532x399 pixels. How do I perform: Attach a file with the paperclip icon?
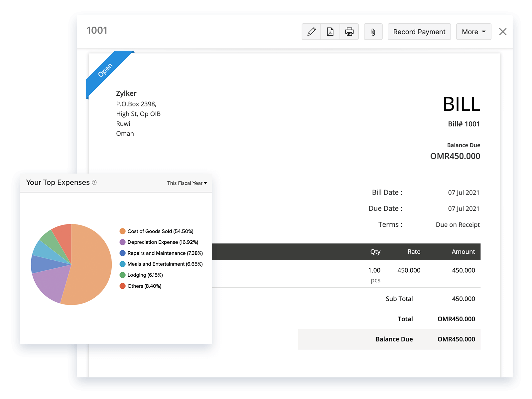point(373,32)
